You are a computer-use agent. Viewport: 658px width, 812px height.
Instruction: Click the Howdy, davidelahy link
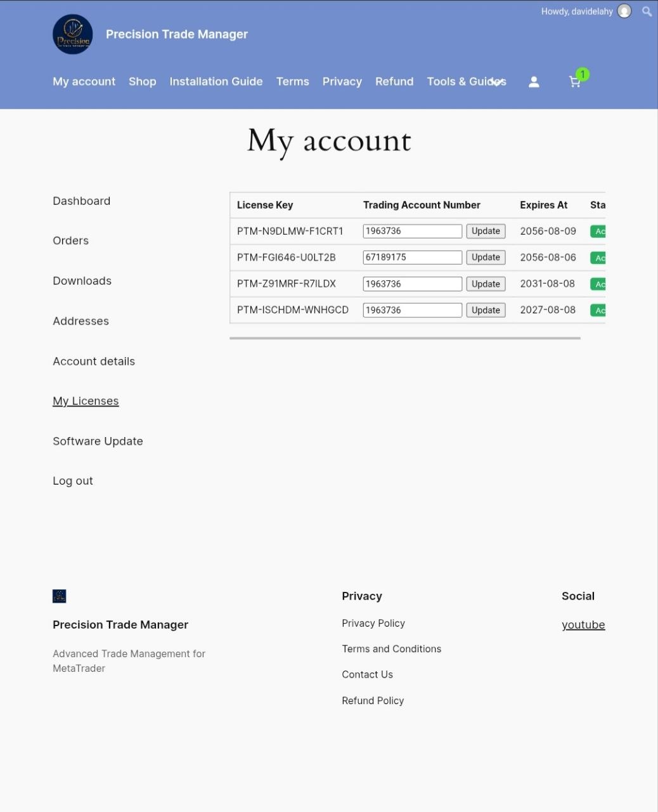click(x=577, y=11)
